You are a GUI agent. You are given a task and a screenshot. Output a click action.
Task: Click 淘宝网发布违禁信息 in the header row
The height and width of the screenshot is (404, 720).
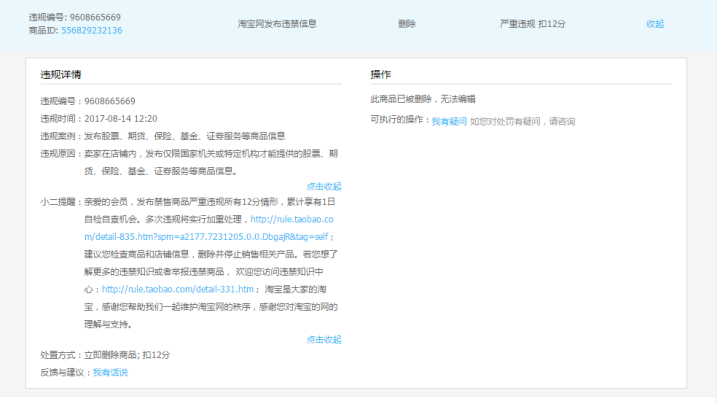pos(277,23)
